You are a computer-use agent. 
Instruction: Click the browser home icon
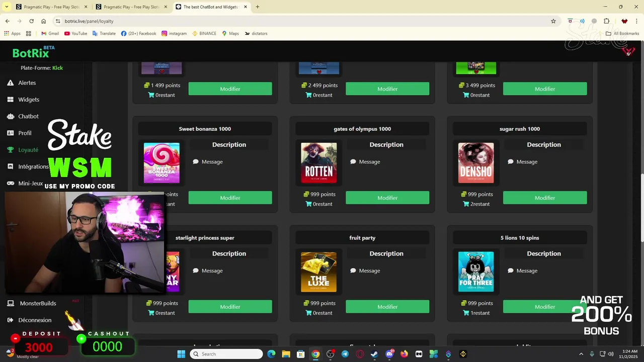[43, 21]
